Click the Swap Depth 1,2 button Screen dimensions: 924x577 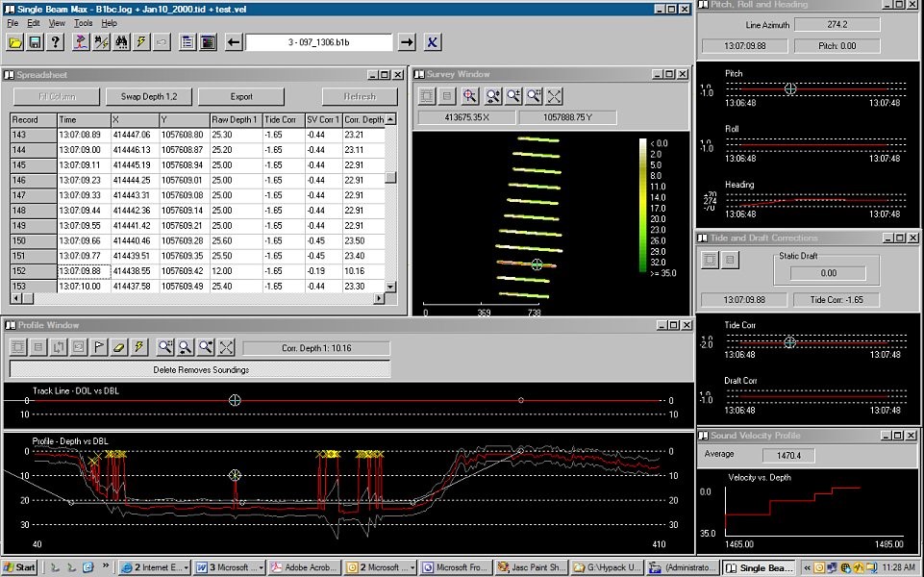click(x=148, y=97)
